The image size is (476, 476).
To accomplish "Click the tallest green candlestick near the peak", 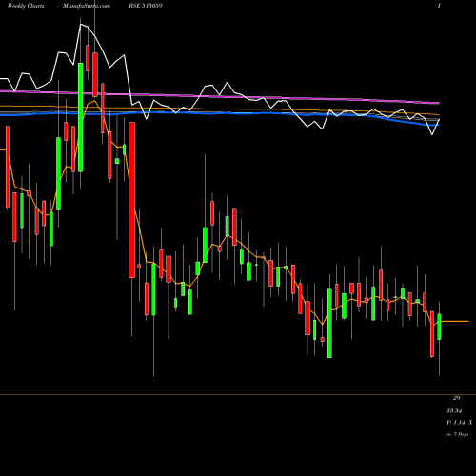I will [81, 117].
